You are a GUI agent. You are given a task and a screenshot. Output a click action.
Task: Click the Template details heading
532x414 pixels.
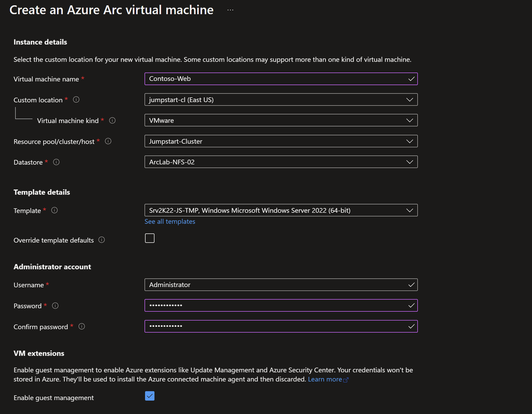(x=42, y=192)
